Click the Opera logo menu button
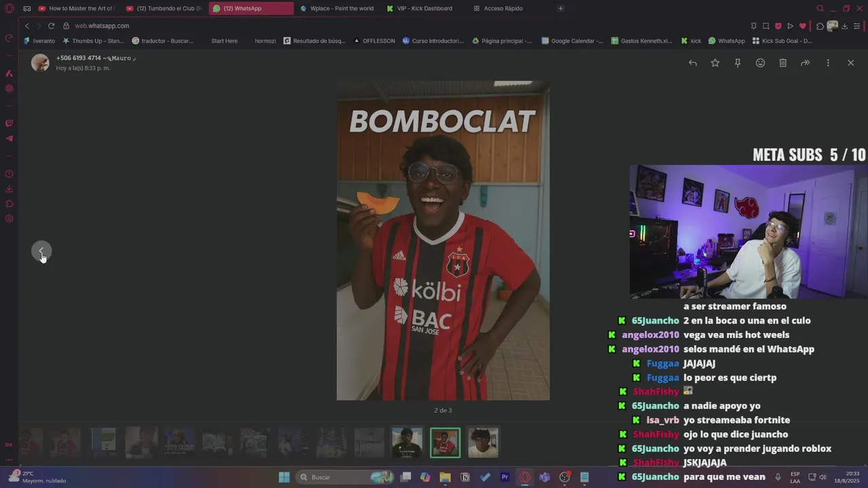This screenshot has height=488, width=868. 9,8
